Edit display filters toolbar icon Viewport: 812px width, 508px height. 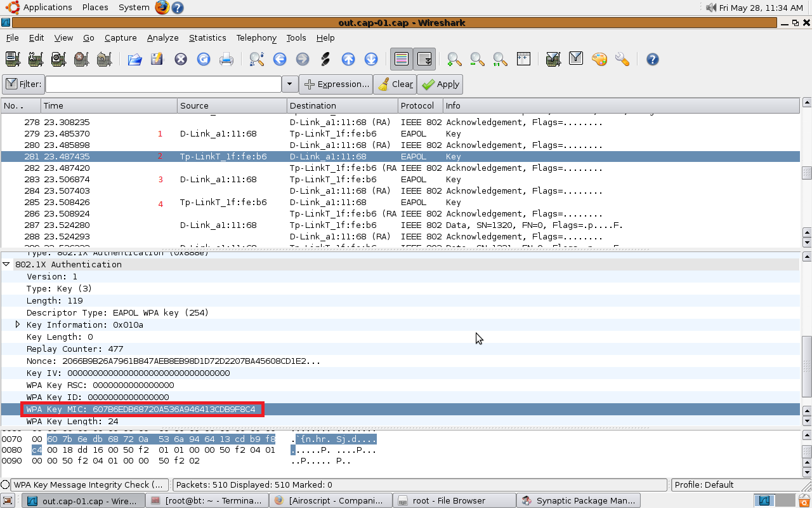pyautogui.click(x=576, y=59)
